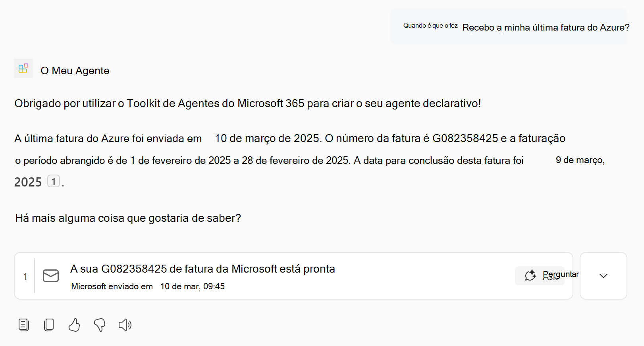
Task: Toggle read aloud for the agent reply
Action: [125, 325]
